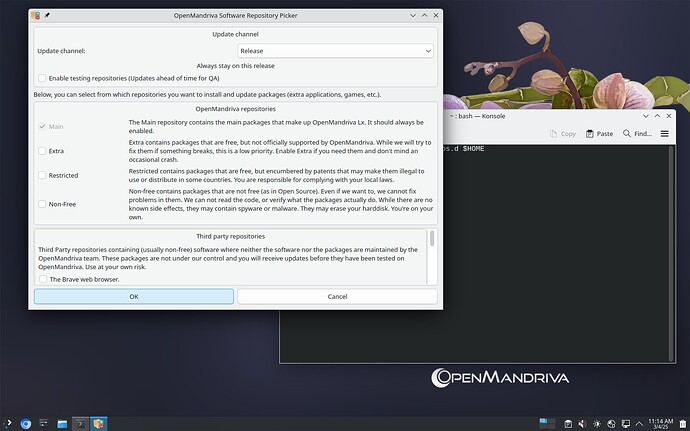This screenshot has height=431, width=690.
Task: Switch to Konsole via its taskbar icon
Action: pos(81,423)
